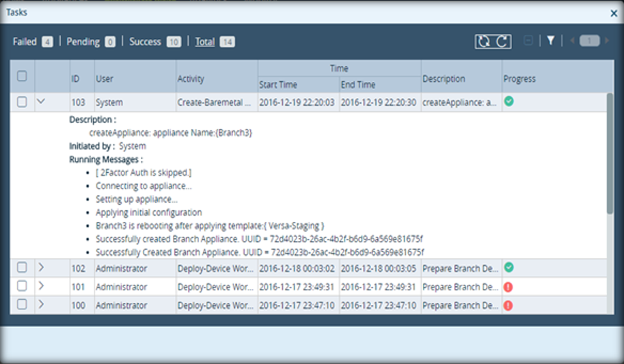Viewport: 624px width, 364px height.
Task: Toggle the select-all header checkbox
Action: [x=22, y=76]
